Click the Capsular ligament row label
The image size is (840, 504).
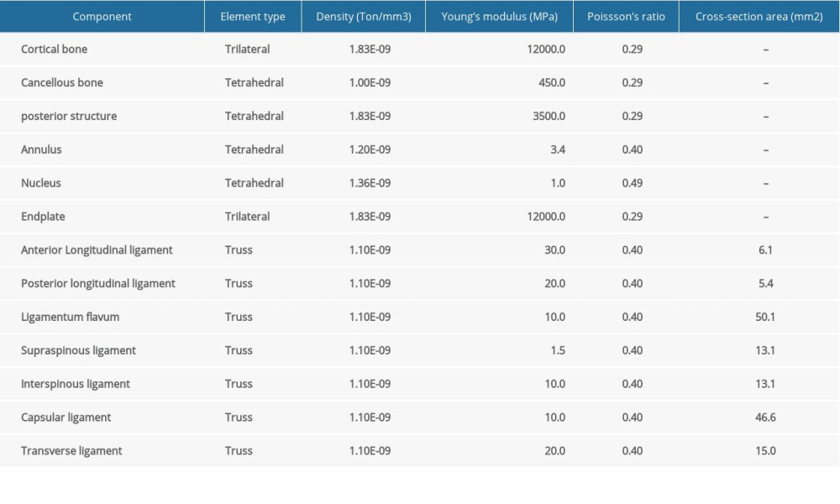click(66, 417)
